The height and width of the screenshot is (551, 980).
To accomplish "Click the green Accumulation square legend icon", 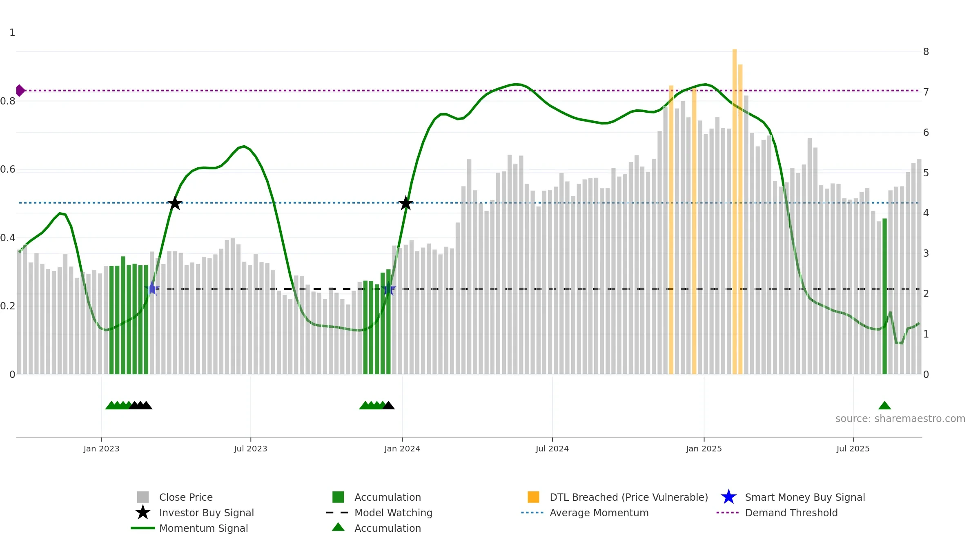I will [x=338, y=497].
